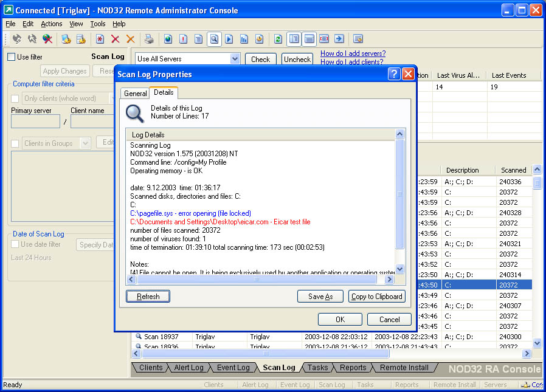Confirm the dialog with OK
546x392 pixels.
[x=340, y=319]
